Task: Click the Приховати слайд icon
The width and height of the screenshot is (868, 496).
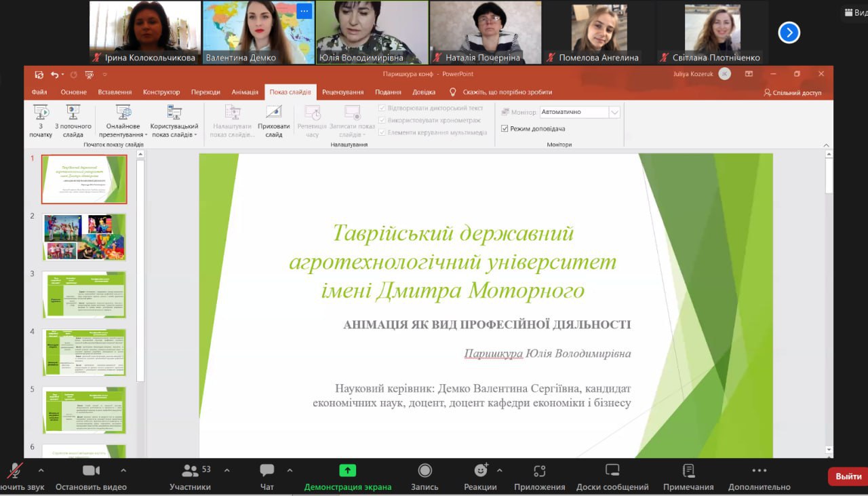Action: pyautogui.click(x=274, y=113)
